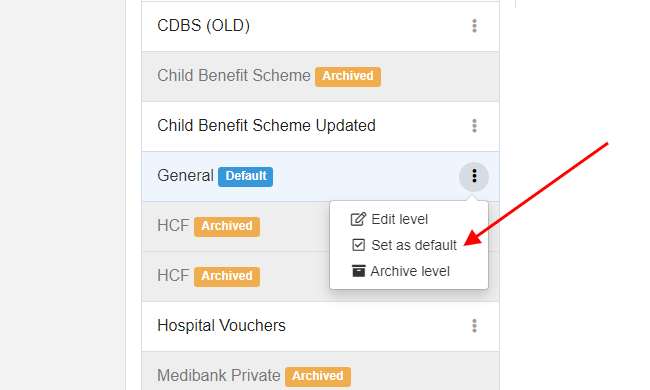The image size is (650, 390).
Task: Click Archived badge on Child Benefit Scheme
Action: (348, 77)
